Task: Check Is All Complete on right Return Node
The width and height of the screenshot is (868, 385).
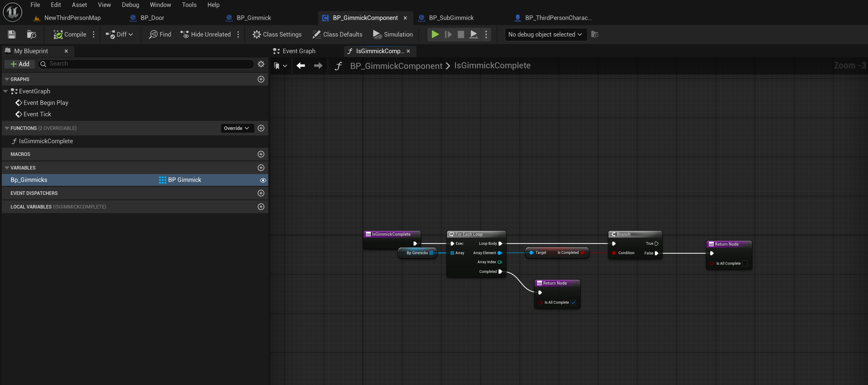Action: point(745,264)
